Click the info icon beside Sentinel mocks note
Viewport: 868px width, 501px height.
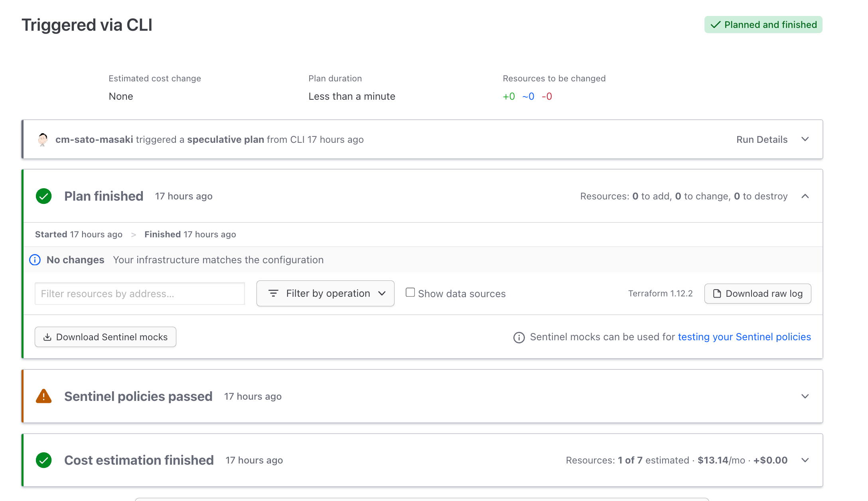click(519, 337)
